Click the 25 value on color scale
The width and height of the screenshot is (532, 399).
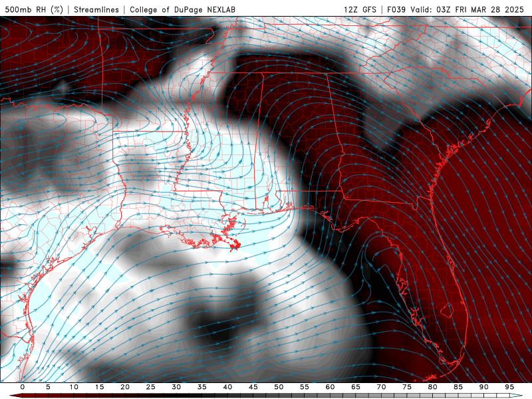coord(151,387)
